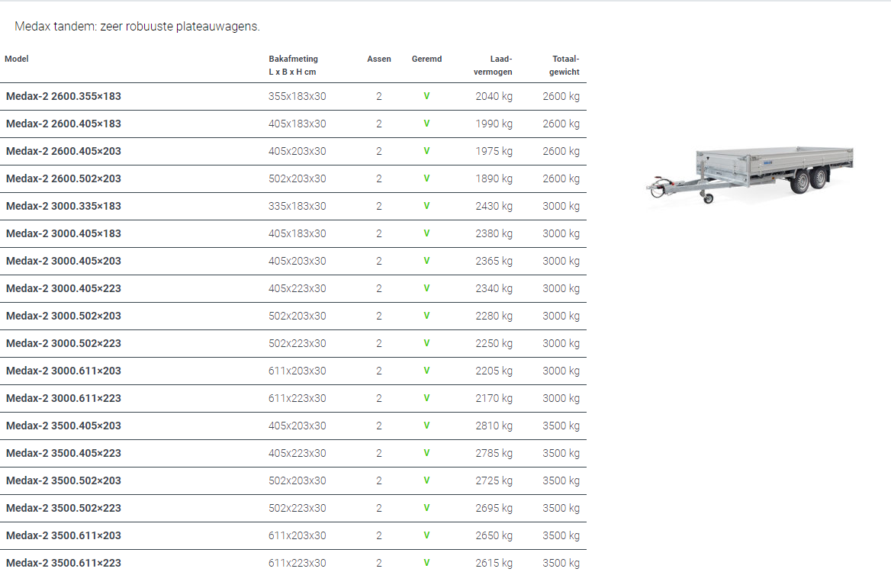Click the green check for Medax-2 2600.502×203

[426, 178]
